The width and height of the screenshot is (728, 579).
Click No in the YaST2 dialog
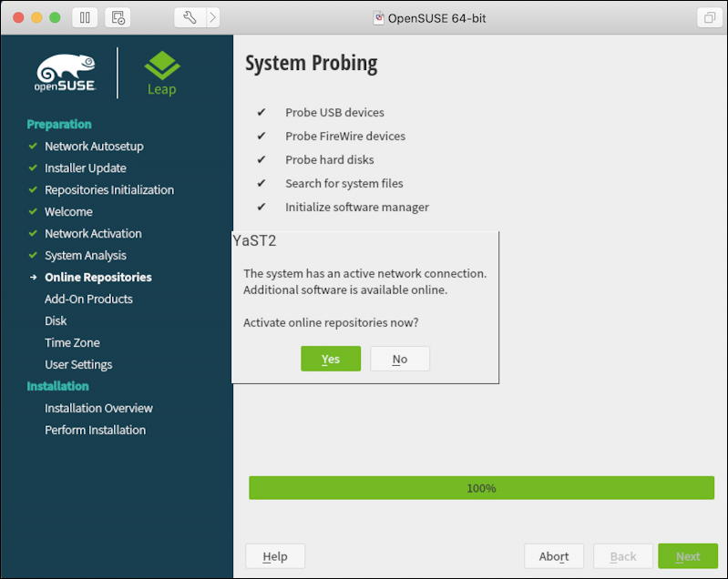(400, 359)
